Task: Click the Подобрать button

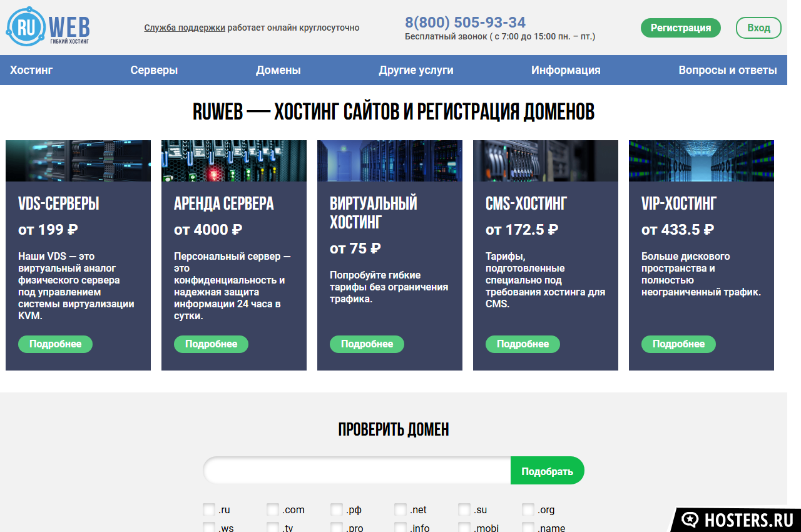Action: point(548,471)
